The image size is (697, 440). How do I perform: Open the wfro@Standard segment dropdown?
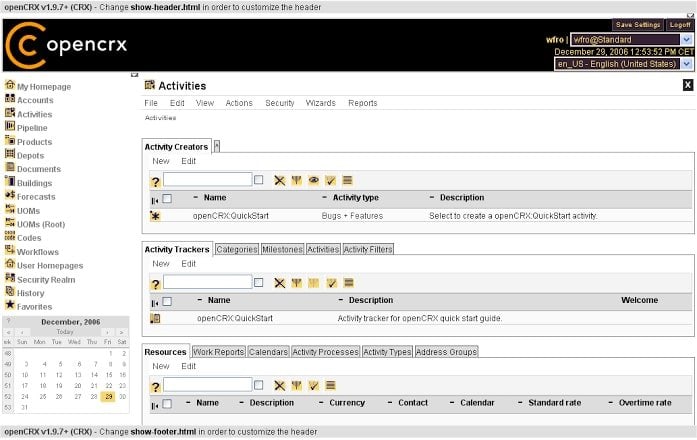(686, 40)
